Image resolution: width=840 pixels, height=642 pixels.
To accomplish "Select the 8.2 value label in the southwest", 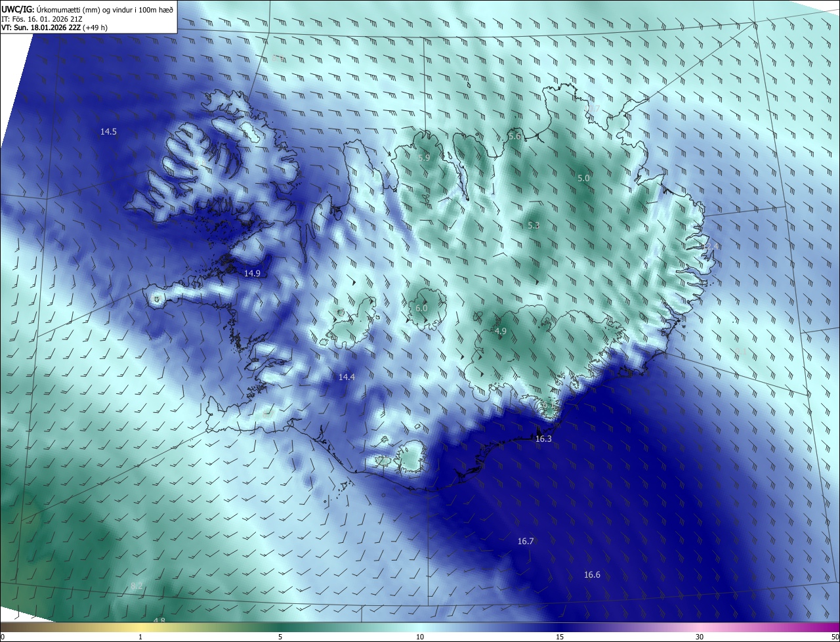I will [136, 586].
